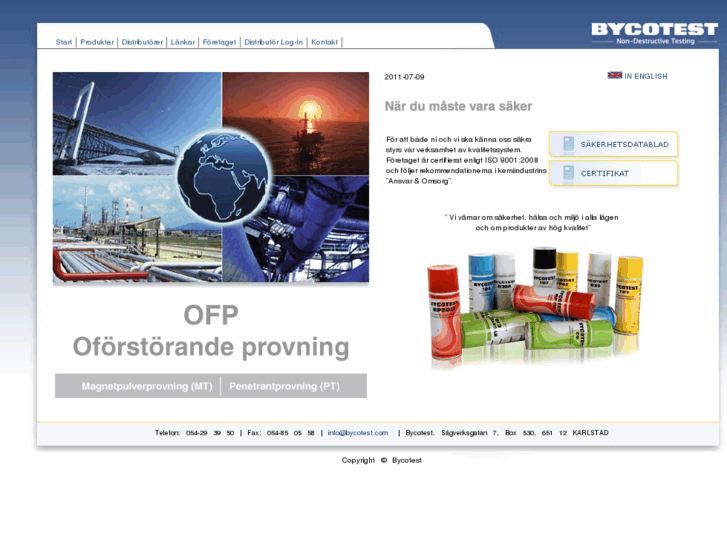Click the OFP Oförstörande provning heading
Viewport: 727px width, 545px height.
point(211,331)
